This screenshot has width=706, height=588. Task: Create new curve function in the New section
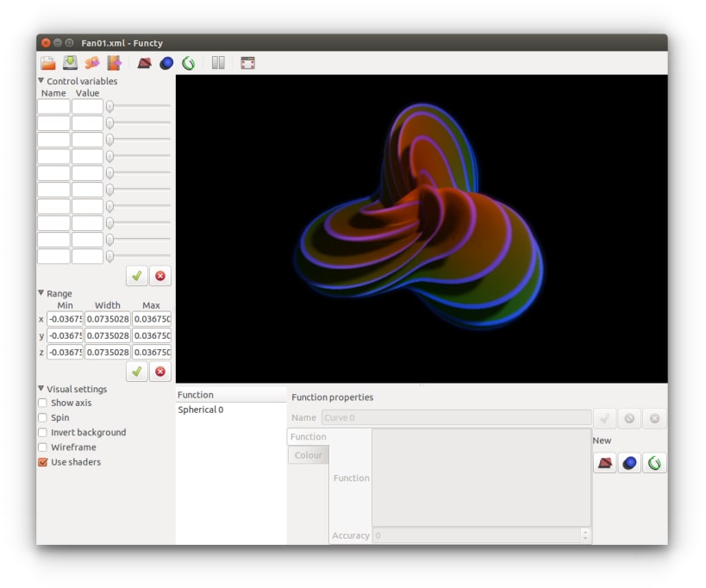pyautogui.click(x=654, y=463)
